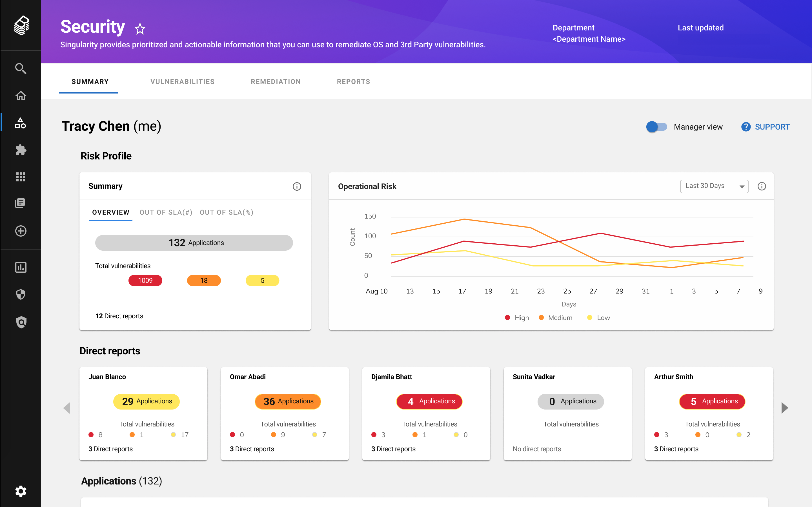Image resolution: width=812 pixels, height=507 pixels.
Task: Click the add circle plus icon in sidebar
Action: (x=21, y=231)
